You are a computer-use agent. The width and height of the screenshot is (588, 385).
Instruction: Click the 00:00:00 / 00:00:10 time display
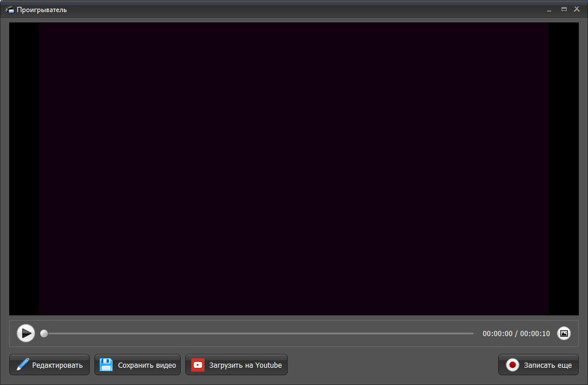click(516, 334)
